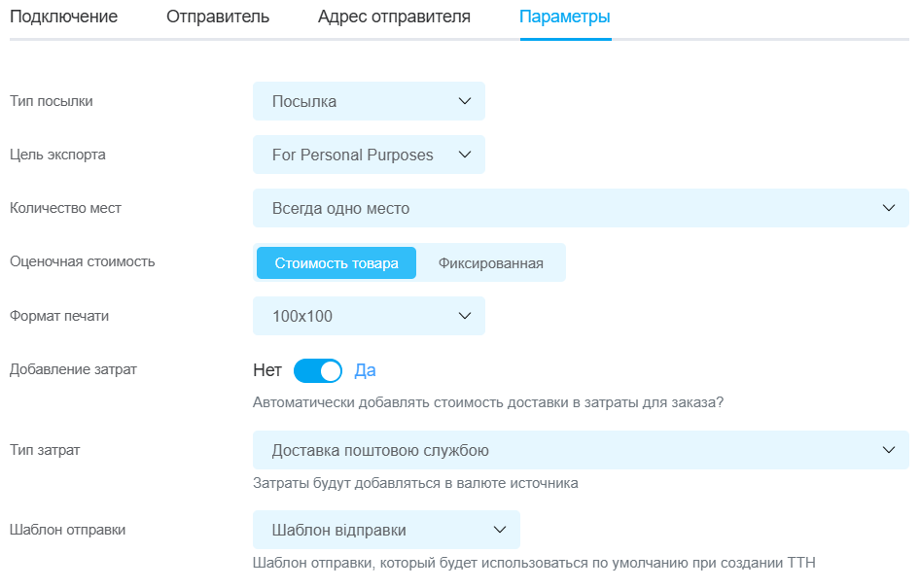Screen dimensions: 921x588
Task: Select Стоимость товара option
Action: tap(337, 262)
